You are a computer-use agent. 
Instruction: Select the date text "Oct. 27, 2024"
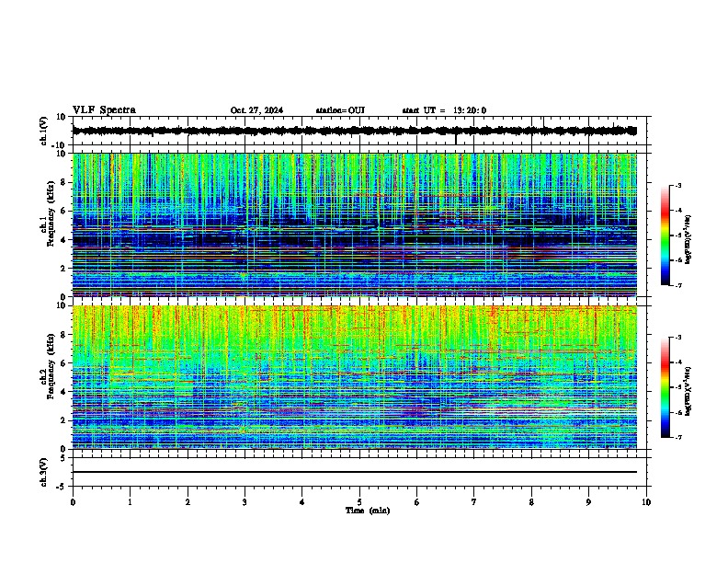tap(256, 110)
